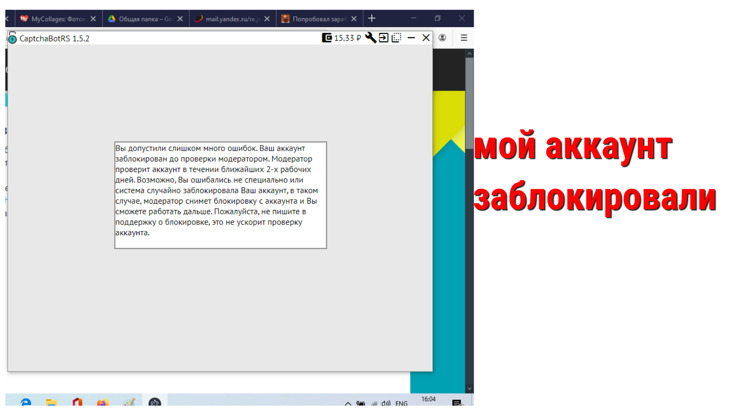Restore the browser window size
This screenshot has height=411, width=730.
(438, 18)
